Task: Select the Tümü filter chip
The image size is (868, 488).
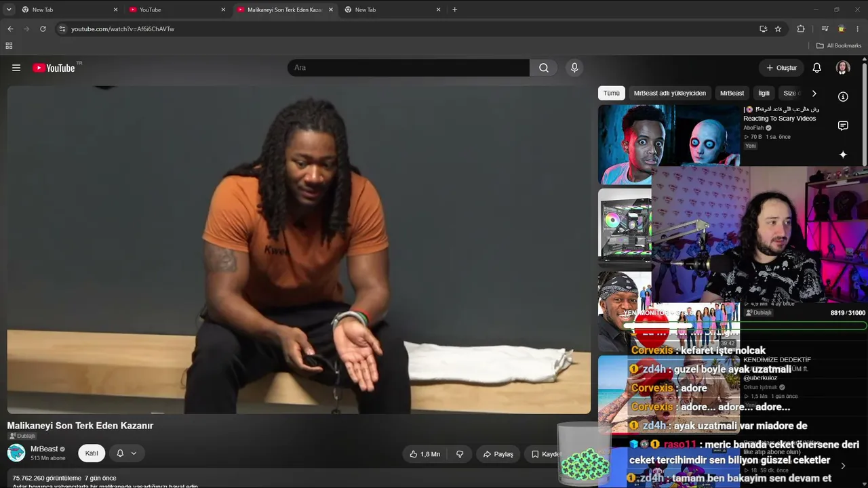Action: tap(612, 93)
